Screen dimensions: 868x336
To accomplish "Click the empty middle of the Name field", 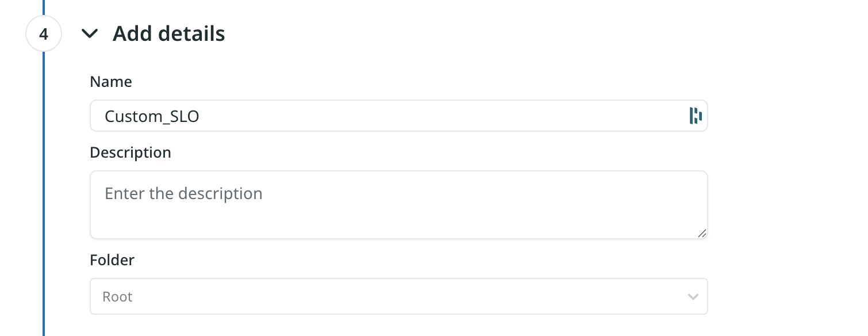I will pyautogui.click(x=437, y=116).
